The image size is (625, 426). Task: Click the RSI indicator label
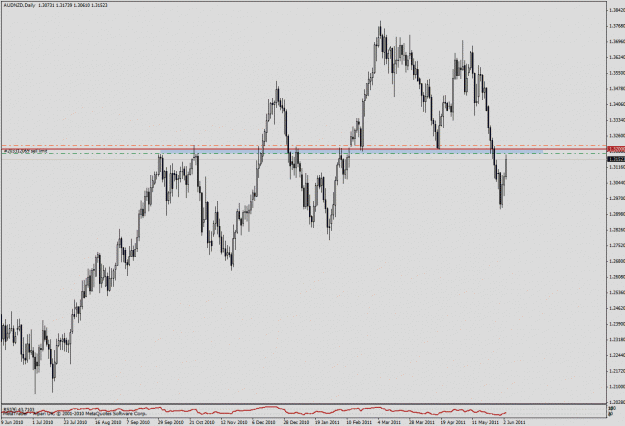pyautogui.click(x=19, y=409)
